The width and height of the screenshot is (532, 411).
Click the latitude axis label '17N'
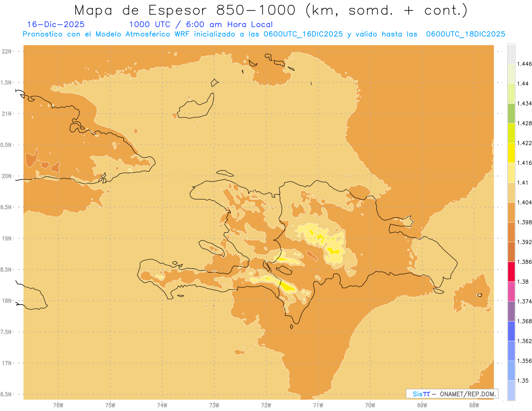[7, 363]
